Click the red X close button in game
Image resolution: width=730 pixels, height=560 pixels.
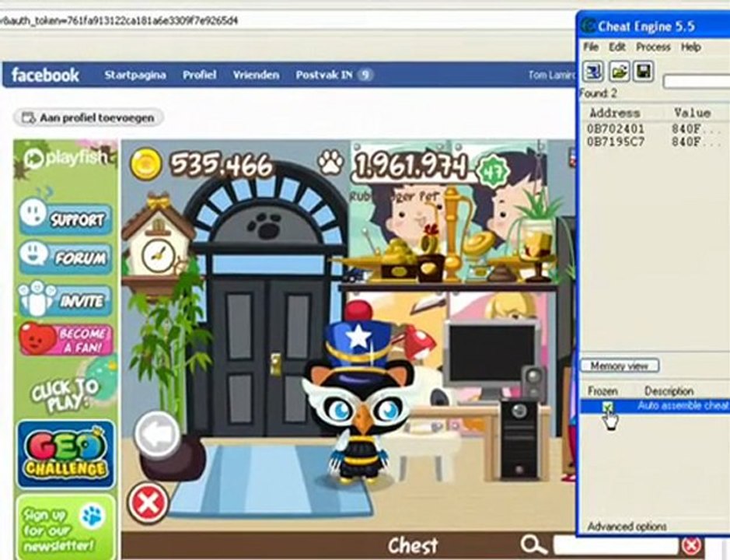[148, 503]
